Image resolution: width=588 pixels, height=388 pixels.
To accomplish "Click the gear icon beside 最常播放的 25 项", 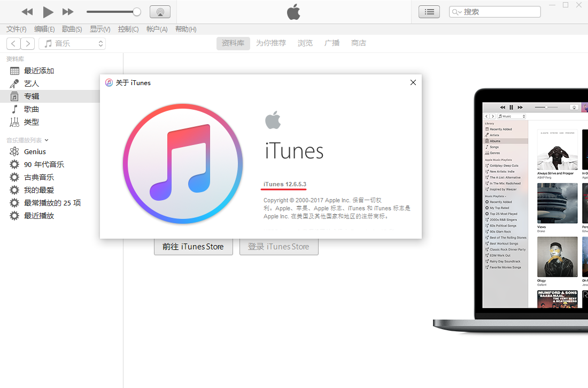I will pyautogui.click(x=14, y=203).
